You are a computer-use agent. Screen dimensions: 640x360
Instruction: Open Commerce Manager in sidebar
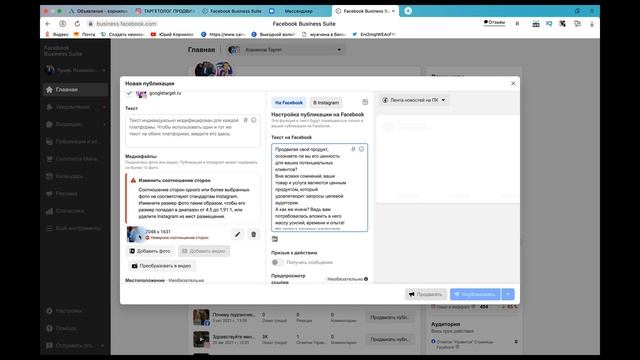[75, 159]
